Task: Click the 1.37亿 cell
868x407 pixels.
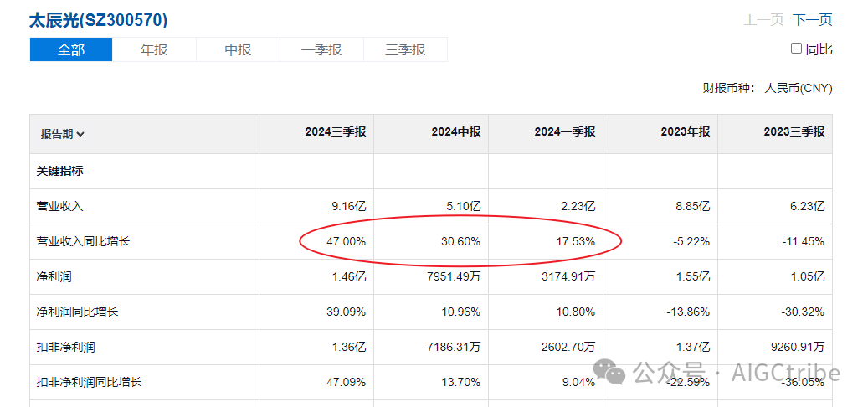Action: pyautogui.click(x=692, y=348)
